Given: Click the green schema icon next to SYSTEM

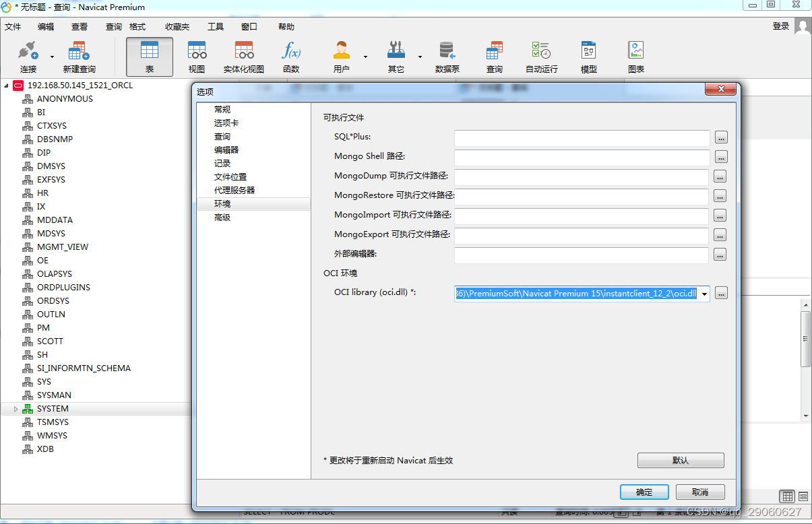Looking at the screenshot, I should (x=28, y=409).
